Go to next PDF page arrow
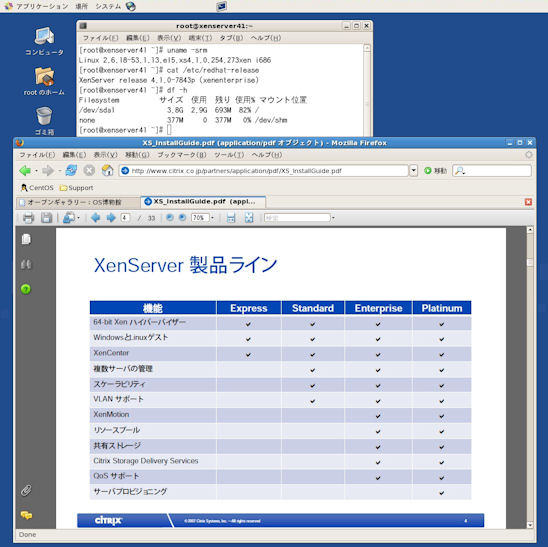Viewport: 548px width, 547px height. point(111,218)
